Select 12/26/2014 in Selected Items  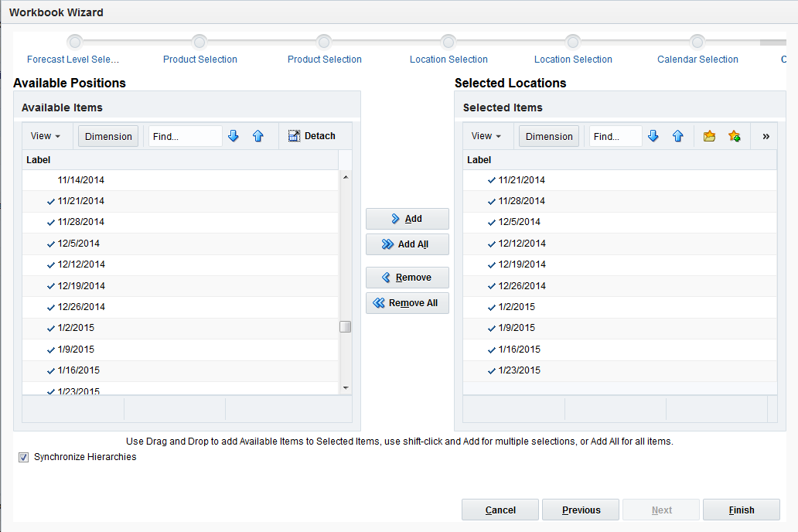click(x=620, y=286)
